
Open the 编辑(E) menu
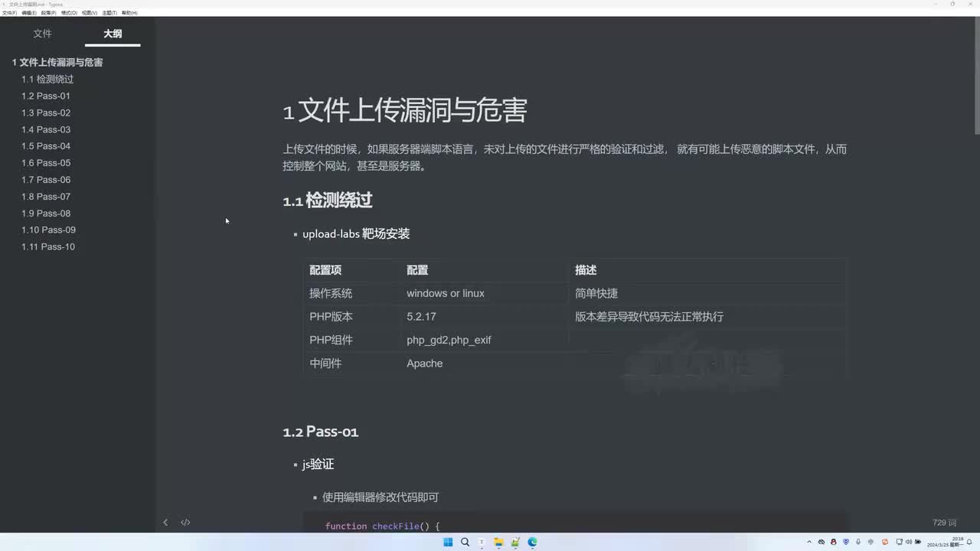(29, 13)
